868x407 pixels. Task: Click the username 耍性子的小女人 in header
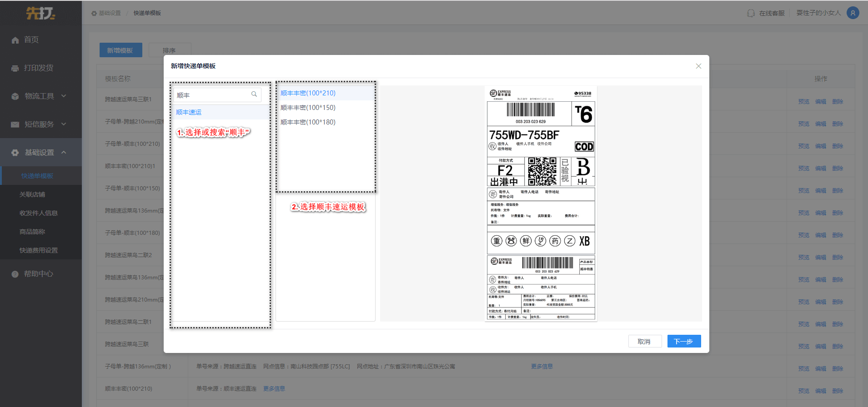point(818,13)
